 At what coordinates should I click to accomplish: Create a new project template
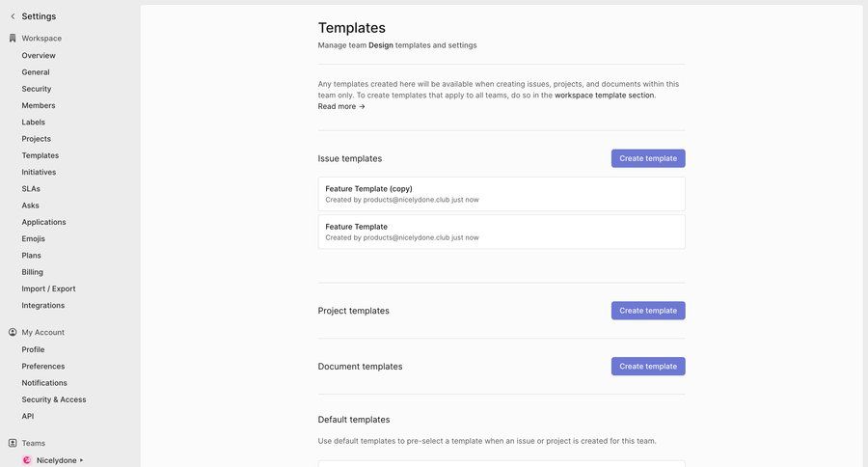(648, 311)
